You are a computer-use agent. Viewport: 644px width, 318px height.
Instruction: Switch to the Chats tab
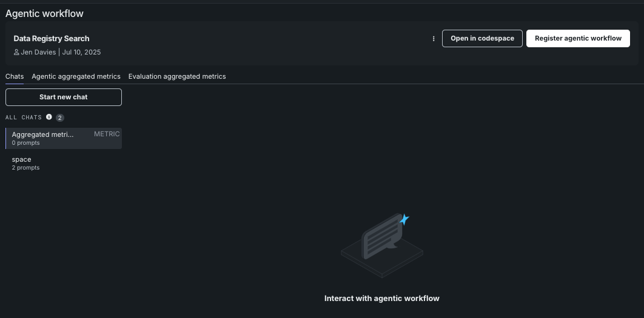(x=15, y=76)
